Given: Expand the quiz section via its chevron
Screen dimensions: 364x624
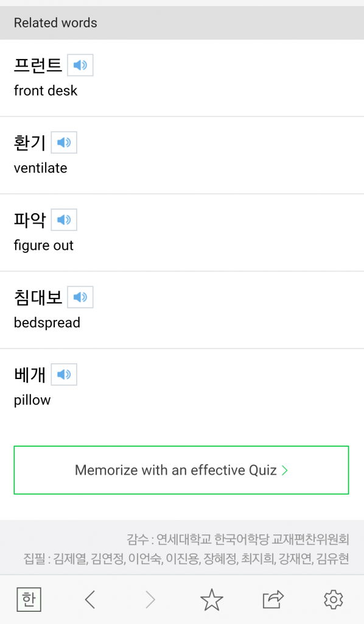Looking at the screenshot, I should [284, 470].
